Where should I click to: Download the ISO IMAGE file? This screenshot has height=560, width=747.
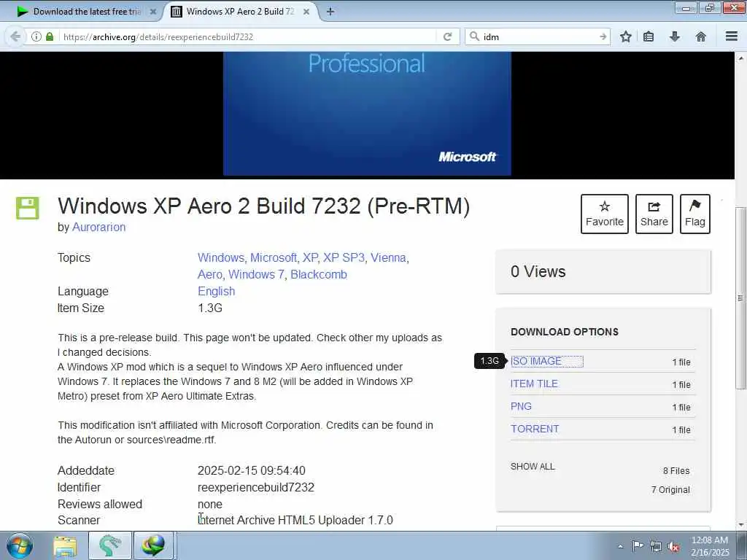click(x=536, y=361)
